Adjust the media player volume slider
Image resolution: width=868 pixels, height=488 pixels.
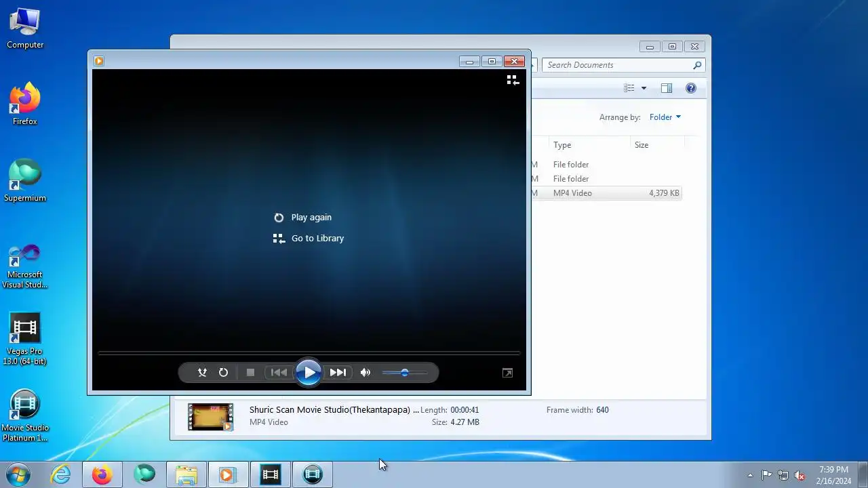(404, 372)
